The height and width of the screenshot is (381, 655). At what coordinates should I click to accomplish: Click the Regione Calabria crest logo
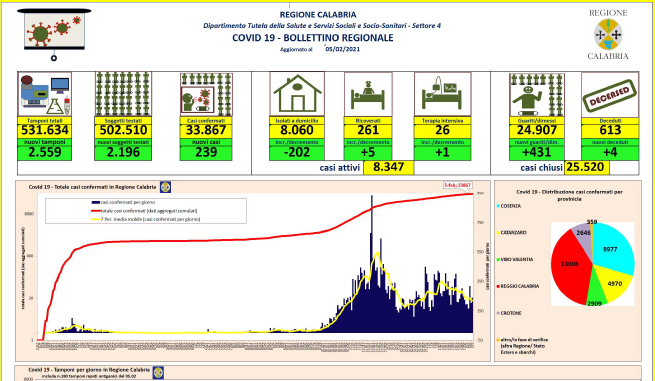coord(608,35)
